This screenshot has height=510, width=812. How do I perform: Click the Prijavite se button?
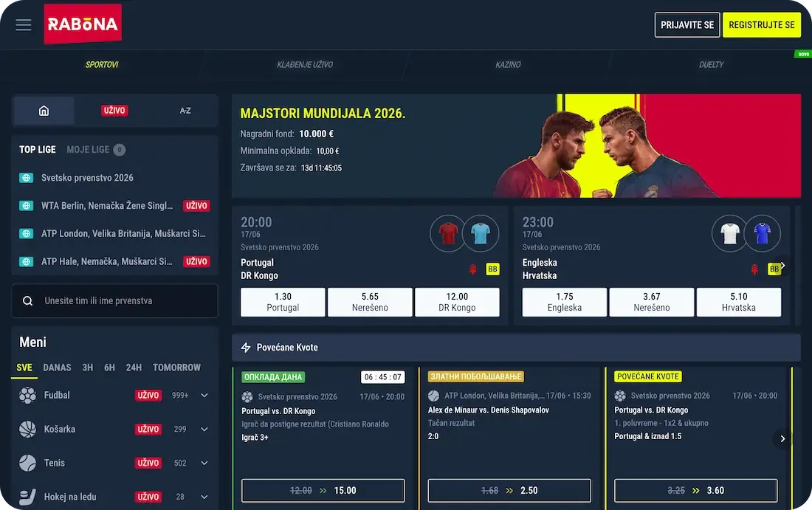point(687,25)
